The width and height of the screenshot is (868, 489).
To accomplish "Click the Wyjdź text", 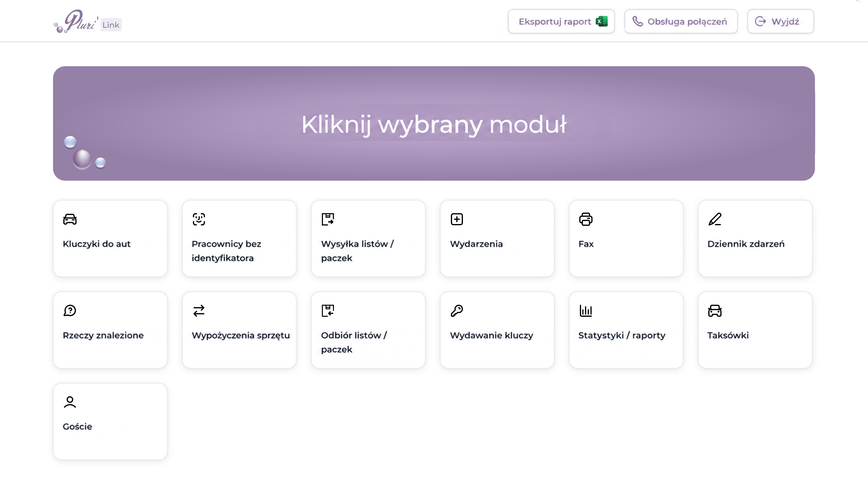I will pos(785,21).
